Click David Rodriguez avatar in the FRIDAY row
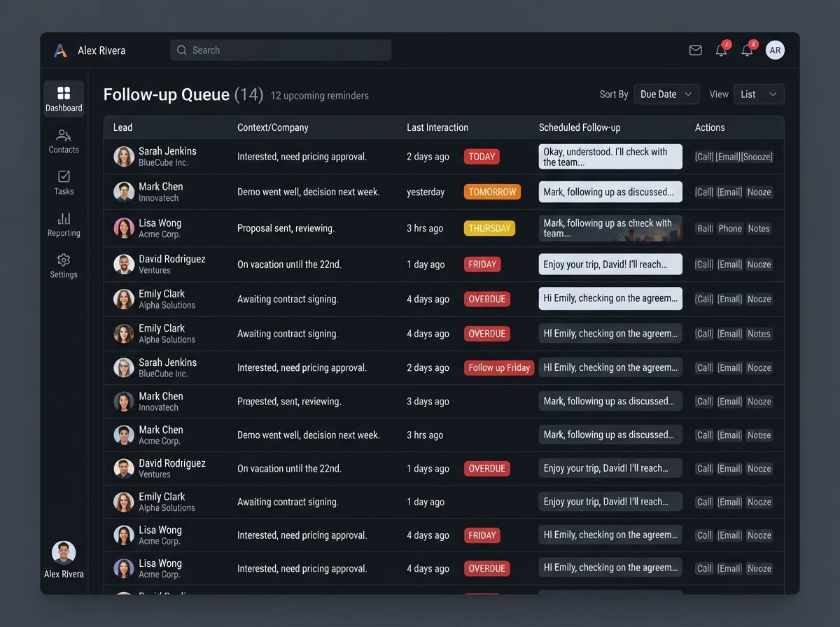 point(124,265)
